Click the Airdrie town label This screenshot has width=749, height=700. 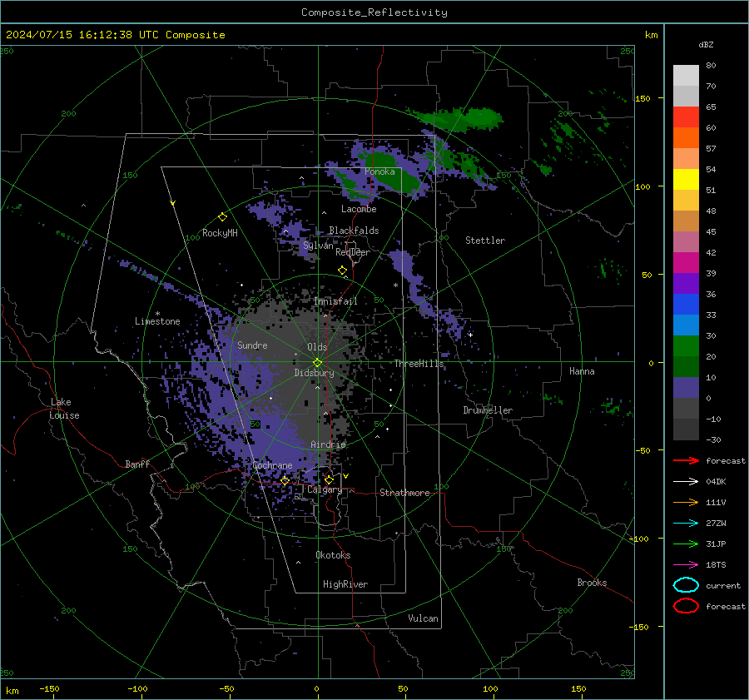pyautogui.click(x=328, y=444)
